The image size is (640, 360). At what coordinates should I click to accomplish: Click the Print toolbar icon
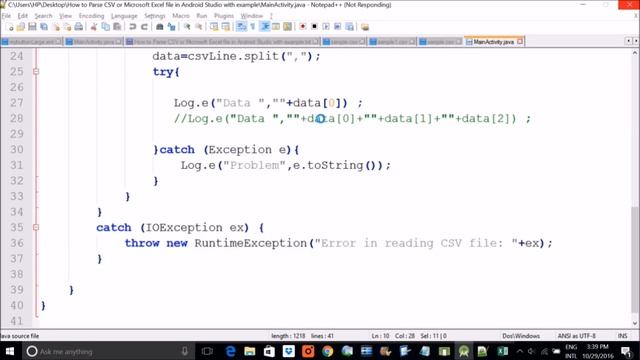(78, 27)
